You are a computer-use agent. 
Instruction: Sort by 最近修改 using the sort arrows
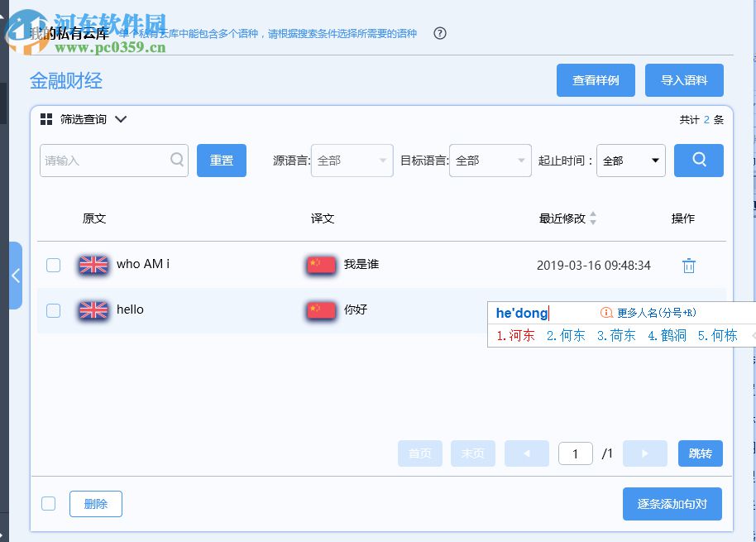595,218
